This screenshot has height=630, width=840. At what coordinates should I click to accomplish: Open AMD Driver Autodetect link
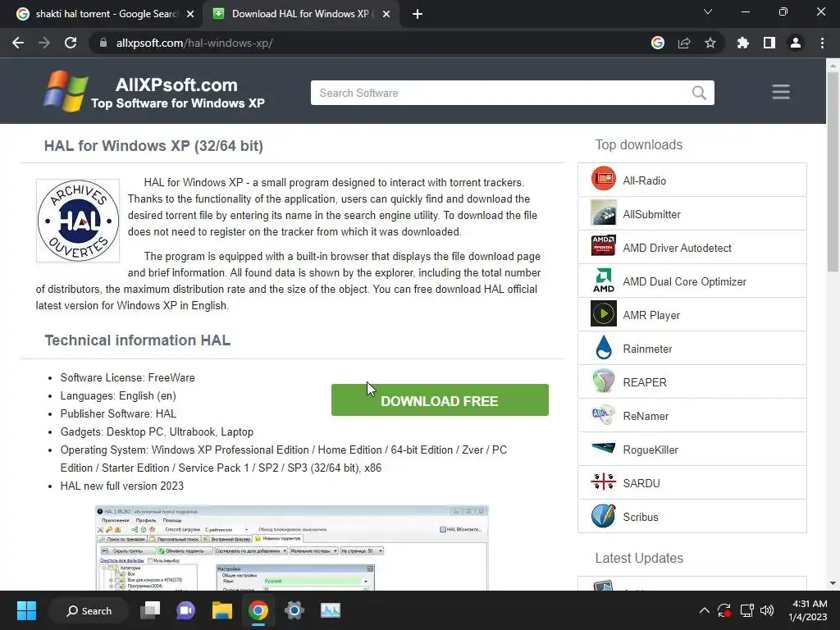677,248
